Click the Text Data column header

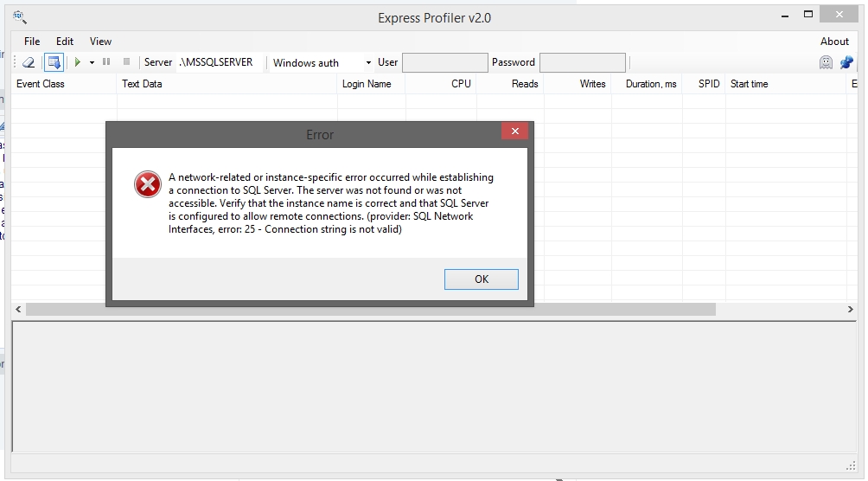click(x=227, y=84)
